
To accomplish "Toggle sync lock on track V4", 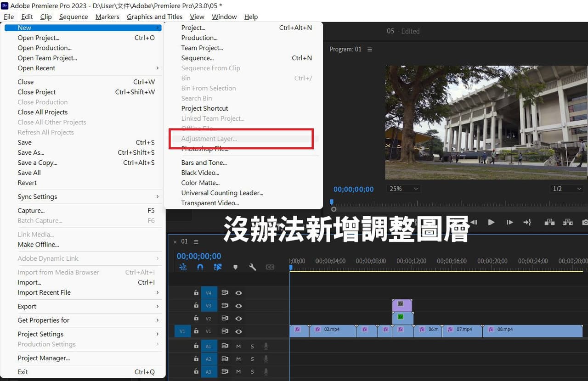I will 225,292.
